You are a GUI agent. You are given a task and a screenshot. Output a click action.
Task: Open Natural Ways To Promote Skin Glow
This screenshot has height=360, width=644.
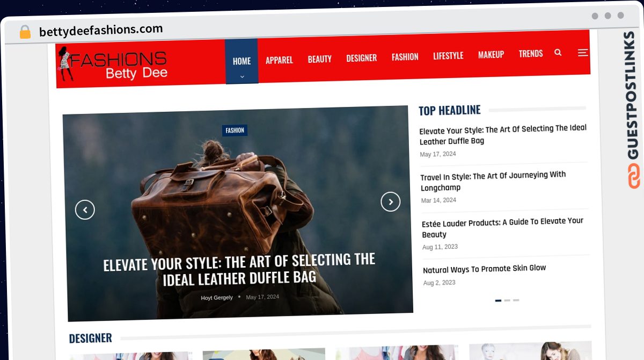(x=485, y=269)
